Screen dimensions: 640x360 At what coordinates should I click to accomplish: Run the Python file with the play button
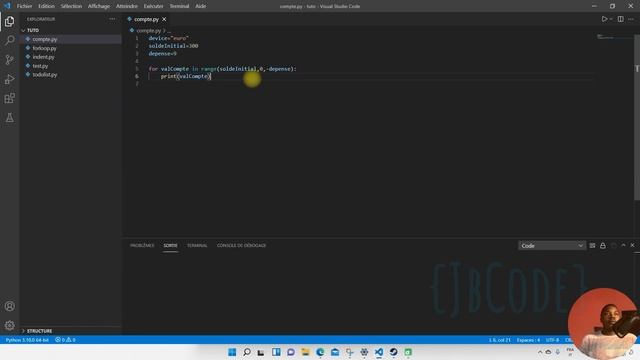coord(604,19)
